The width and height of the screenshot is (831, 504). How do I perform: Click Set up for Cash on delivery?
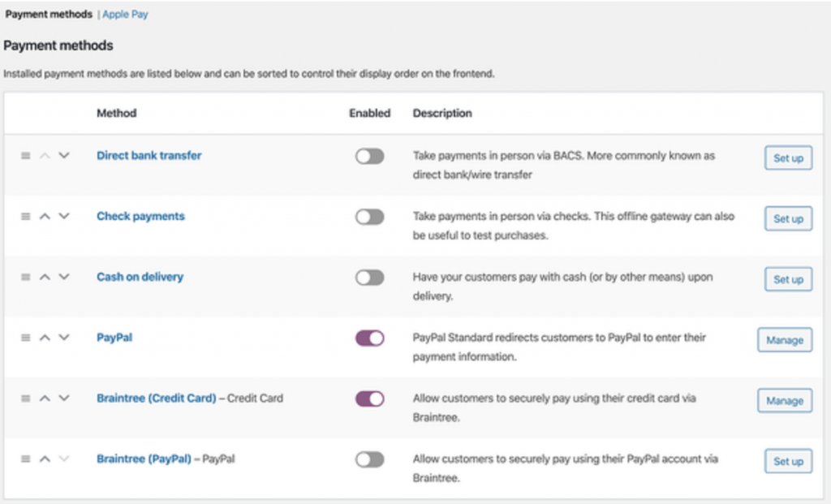point(788,279)
